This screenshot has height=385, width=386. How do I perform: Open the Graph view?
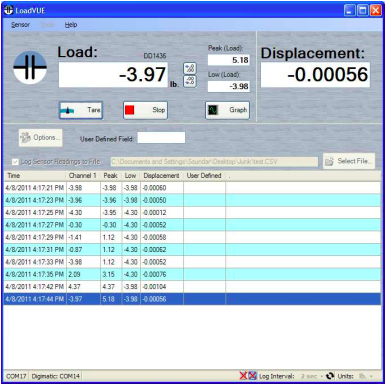click(227, 110)
